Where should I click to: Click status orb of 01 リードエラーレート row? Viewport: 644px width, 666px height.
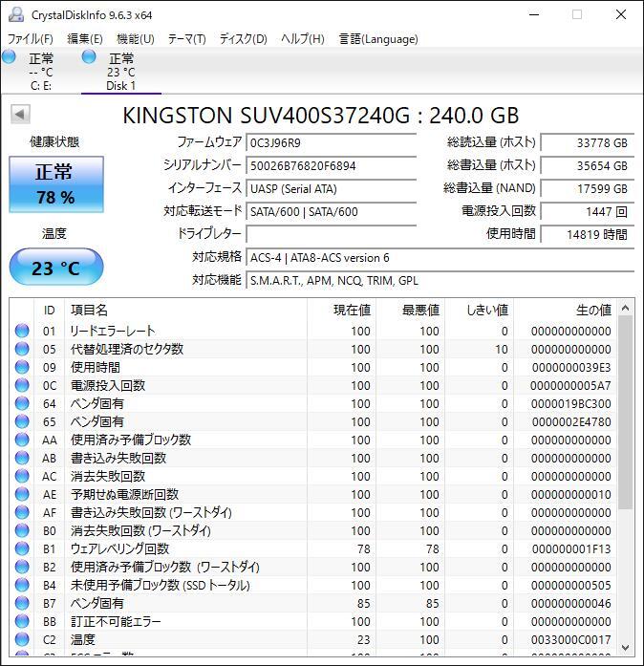pyautogui.click(x=22, y=331)
